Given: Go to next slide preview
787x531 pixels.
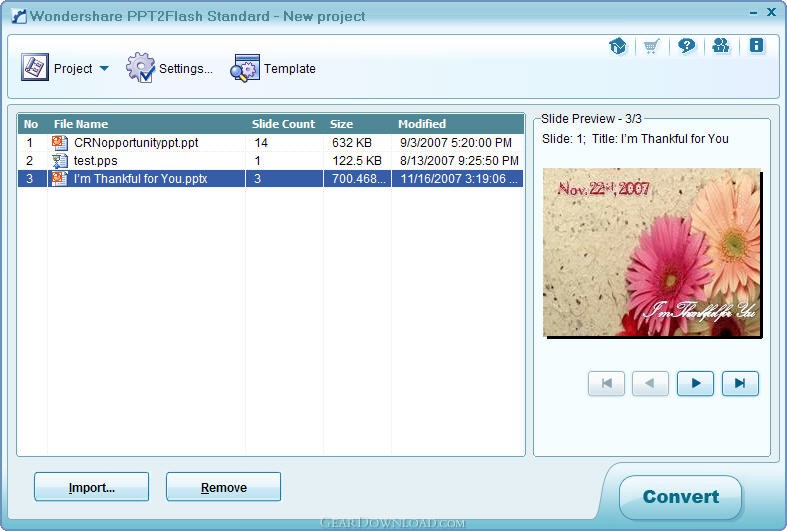Looking at the screenshot, I should pos(695,383).
